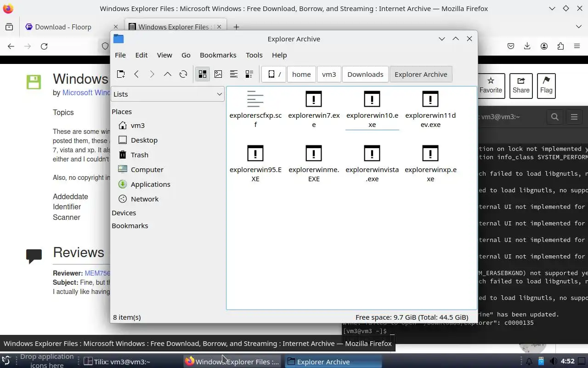The height and width of the screenshot is (368, 588).
Task: Click root path button in breadcrumb
Action: pos(274,74)
